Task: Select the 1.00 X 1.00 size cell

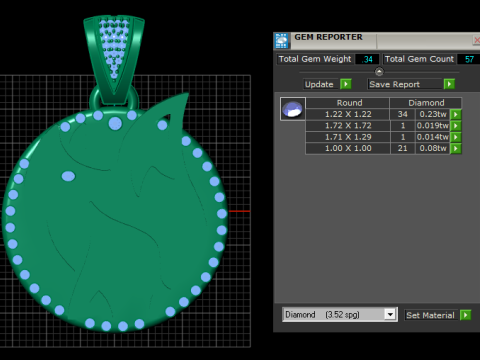Action: (348, 148)
